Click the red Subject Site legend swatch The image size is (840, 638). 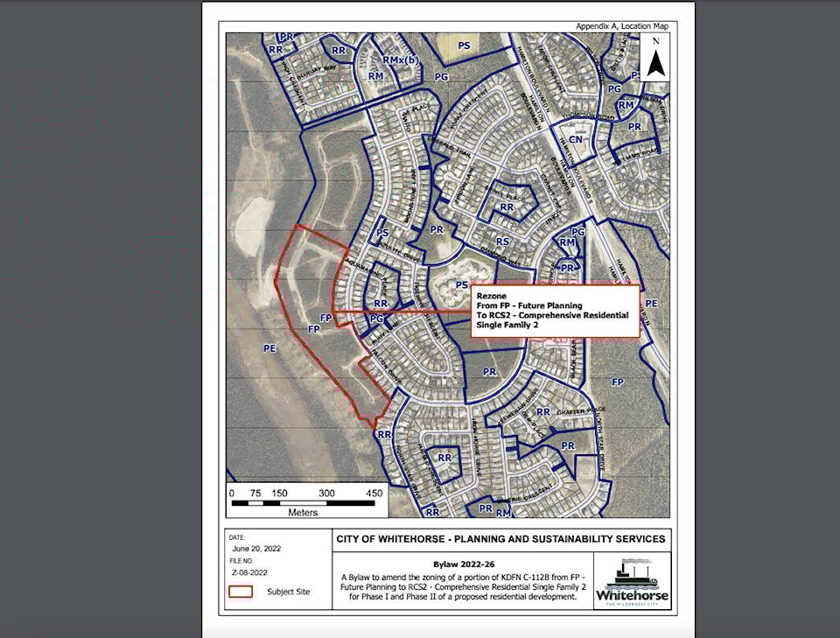241,592
